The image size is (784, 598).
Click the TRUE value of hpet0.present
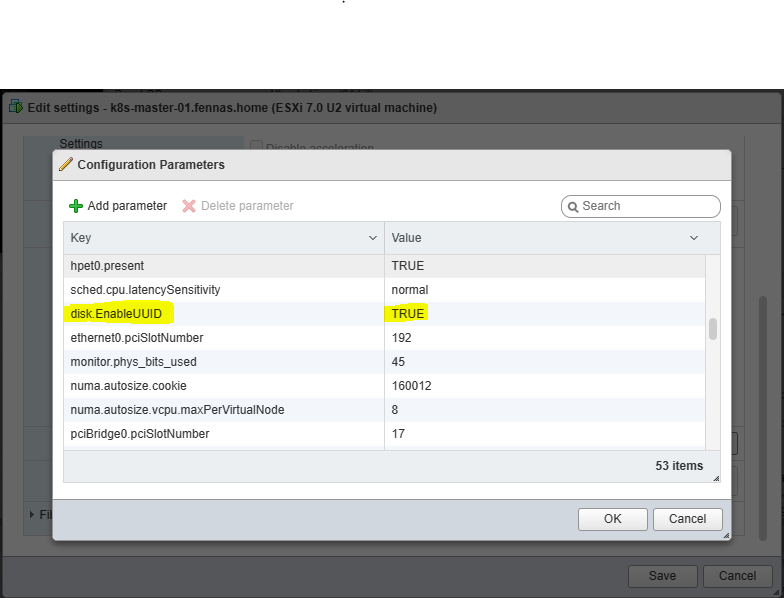pyautogui.click(x=408, y=266)
